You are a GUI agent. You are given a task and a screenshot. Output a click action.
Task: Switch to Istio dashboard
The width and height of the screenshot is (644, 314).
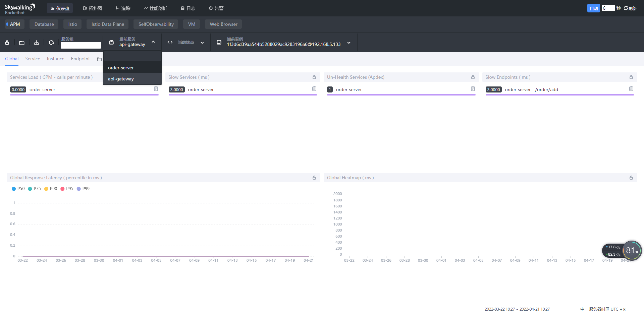72,24
